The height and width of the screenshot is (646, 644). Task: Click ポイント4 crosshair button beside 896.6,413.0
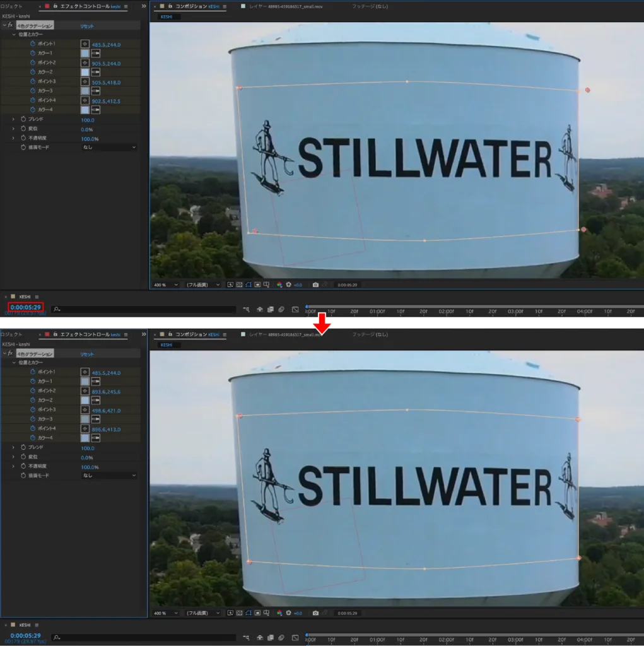click(85, 429)
